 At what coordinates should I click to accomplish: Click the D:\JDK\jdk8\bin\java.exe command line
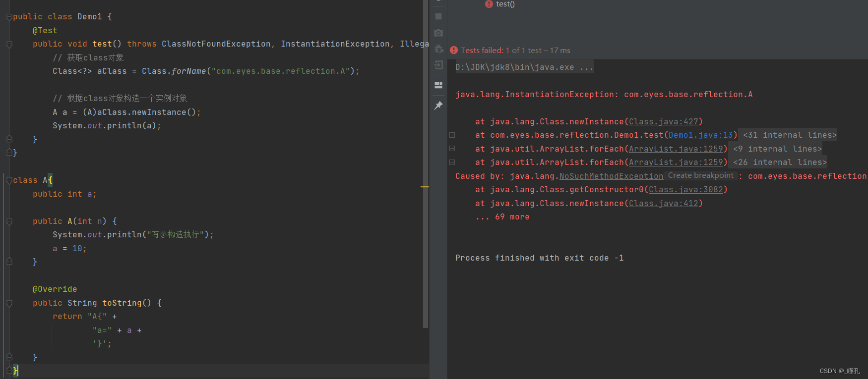coord(524,67)
